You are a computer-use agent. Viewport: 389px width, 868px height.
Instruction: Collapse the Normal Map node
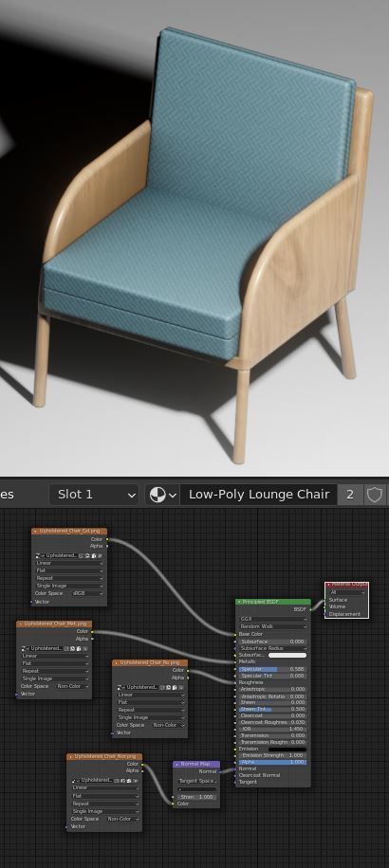click(177, 765)
